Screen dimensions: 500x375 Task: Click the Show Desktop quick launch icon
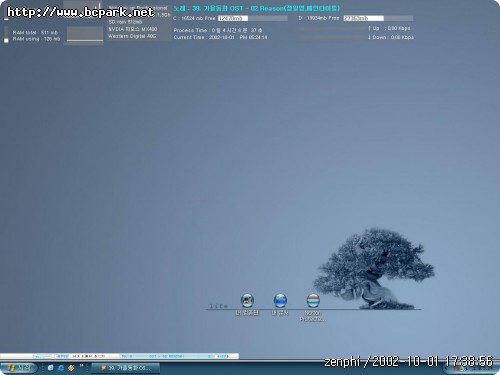click(50, 368)
